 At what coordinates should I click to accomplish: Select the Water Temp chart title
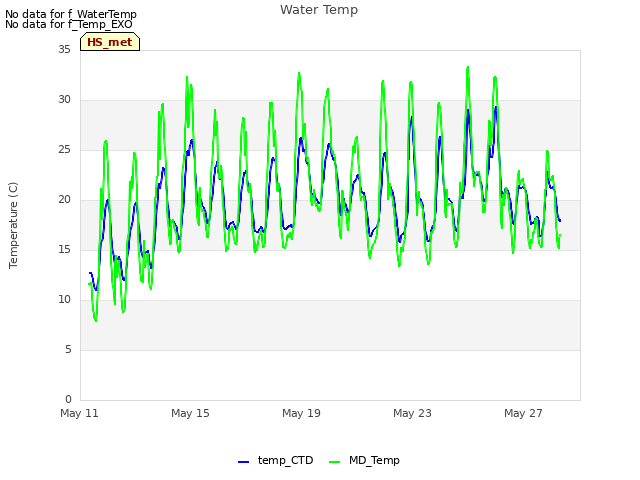click(x=319, y=9)
